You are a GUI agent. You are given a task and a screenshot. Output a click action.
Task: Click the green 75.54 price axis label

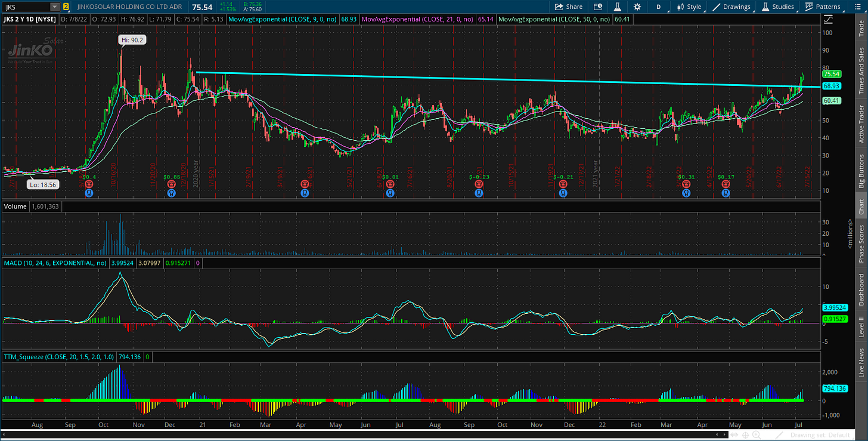click(x=831, y=75)
